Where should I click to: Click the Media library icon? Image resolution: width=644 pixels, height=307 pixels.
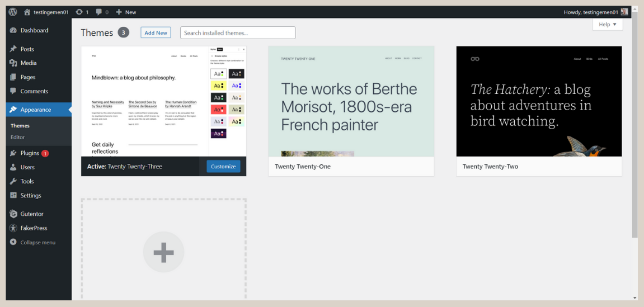coord(13,63)
